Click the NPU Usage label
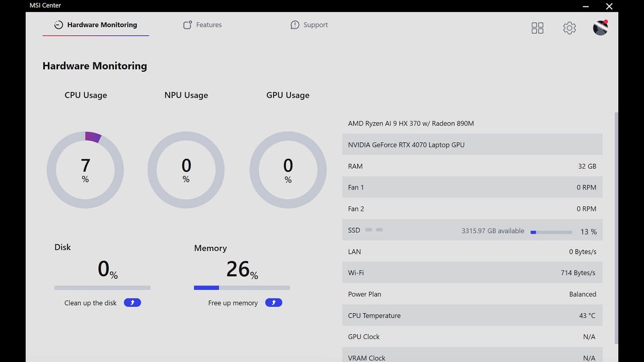This screenshot has width=644, height=362. 186,95
